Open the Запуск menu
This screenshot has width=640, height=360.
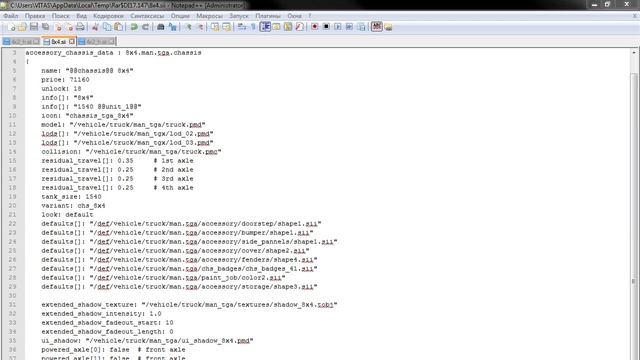[239, 16]
